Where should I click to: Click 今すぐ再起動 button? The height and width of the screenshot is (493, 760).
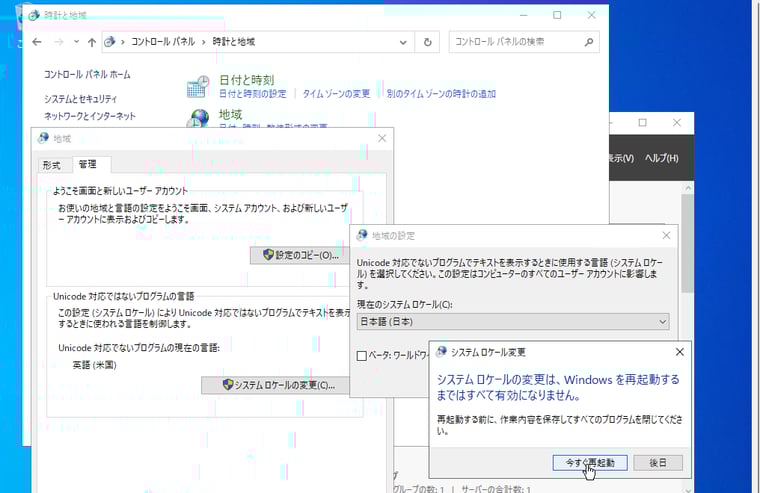tap(590, 463)
